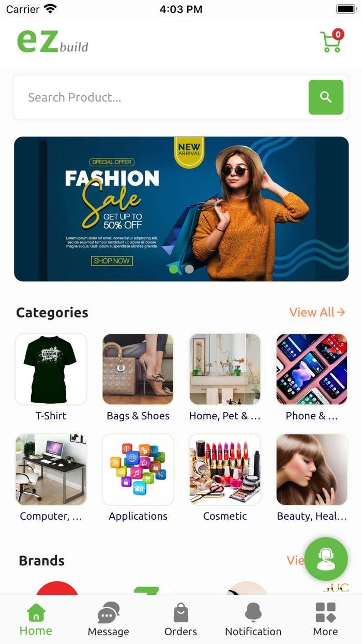Click the ezbuild logo

[53, 41]
